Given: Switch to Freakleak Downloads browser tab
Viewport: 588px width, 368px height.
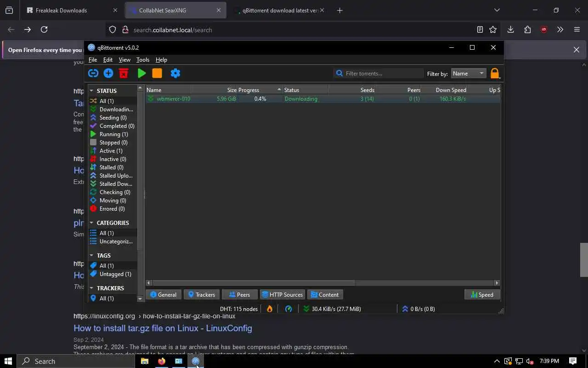Looking at the screenshot, I should pyautogui.click(x=73, y=10).
